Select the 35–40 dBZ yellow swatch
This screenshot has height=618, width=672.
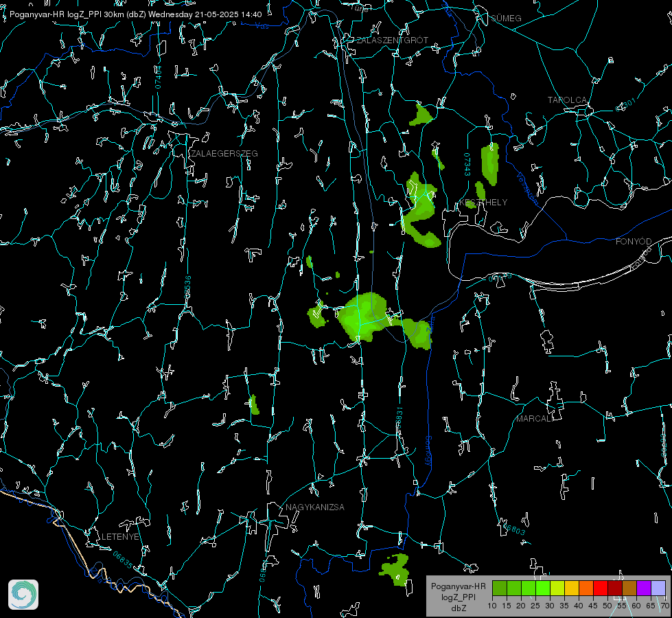[572, 588]
